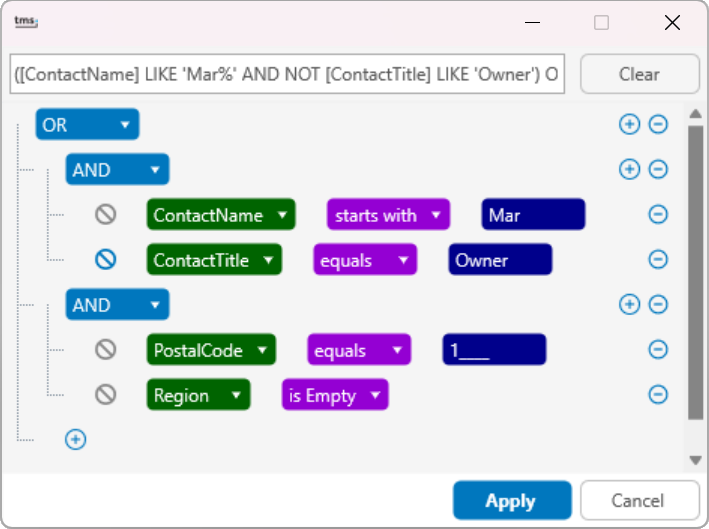Toggle NOT off for the ContactTitle condition

tap(106, 260)
